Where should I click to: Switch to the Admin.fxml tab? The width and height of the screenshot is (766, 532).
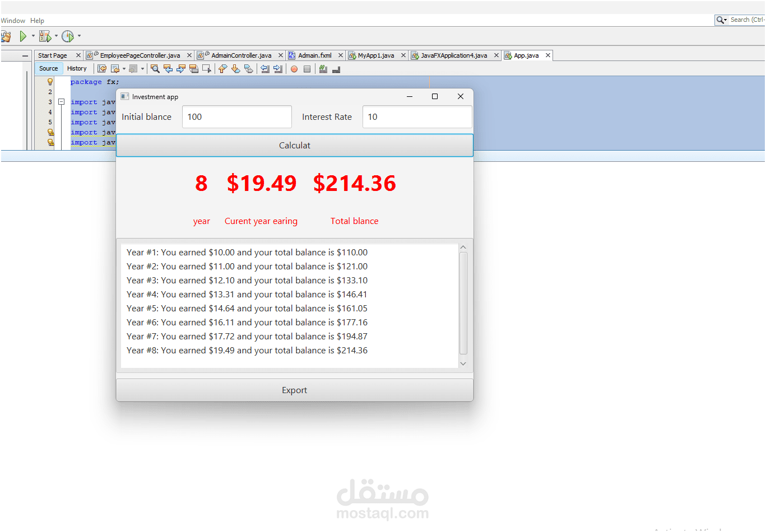315,55
